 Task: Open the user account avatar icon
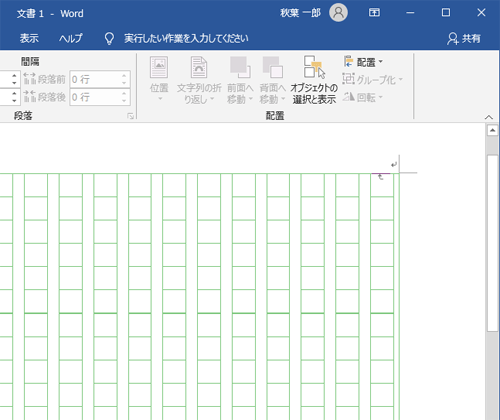(x=338, y=13)
